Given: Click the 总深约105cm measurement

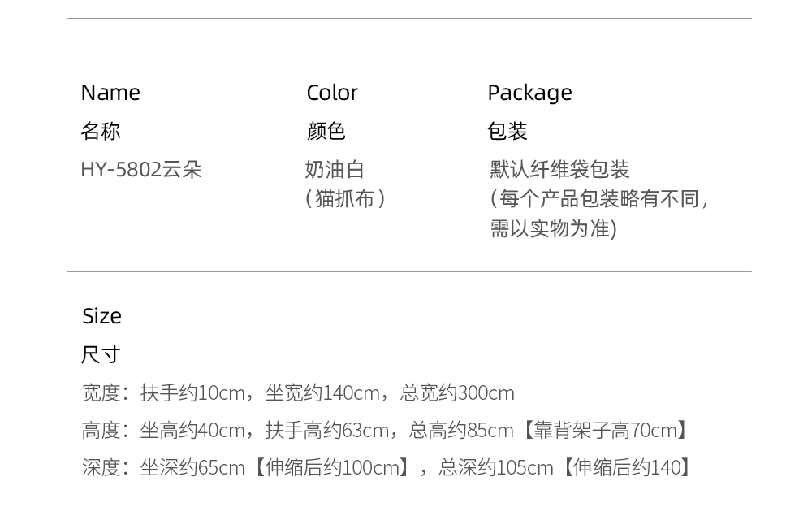Looking at the screenshot, I should pyautogui.click(x=496, y=468).
